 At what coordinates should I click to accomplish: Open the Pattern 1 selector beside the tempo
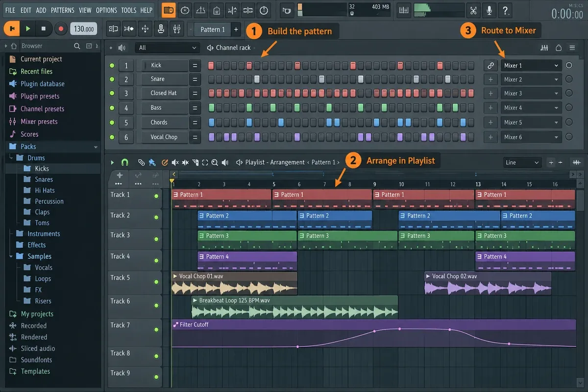(x=212, y=29)
